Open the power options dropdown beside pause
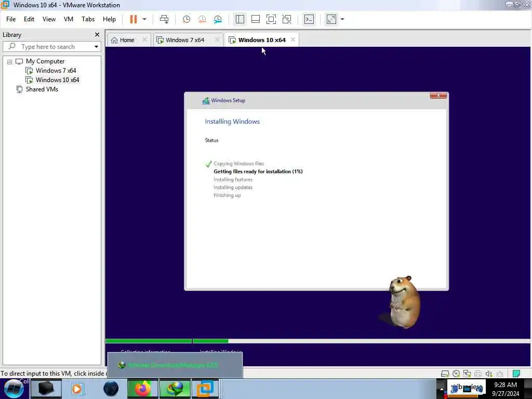Viewport: 532px width, 399px height. click(144, 19)
